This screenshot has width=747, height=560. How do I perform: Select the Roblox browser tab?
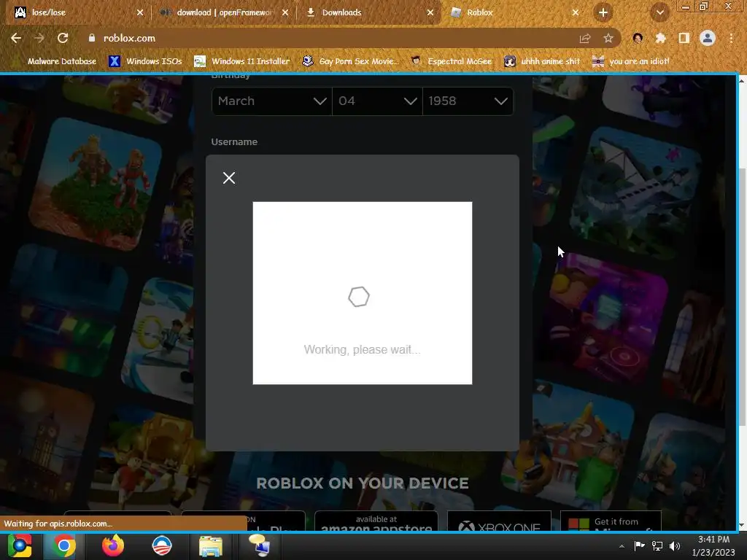pyautogui.click(x=514, y=12)
